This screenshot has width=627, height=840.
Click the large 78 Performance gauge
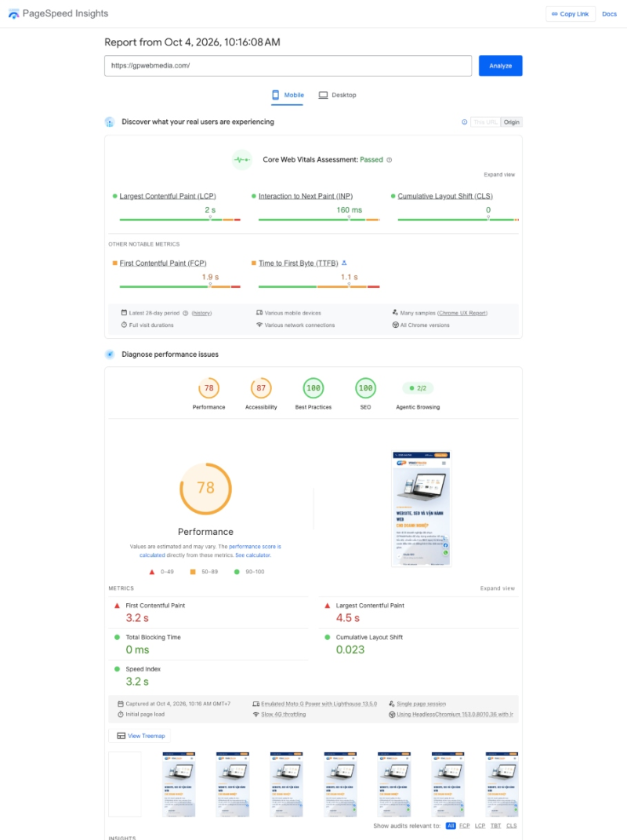205,489
